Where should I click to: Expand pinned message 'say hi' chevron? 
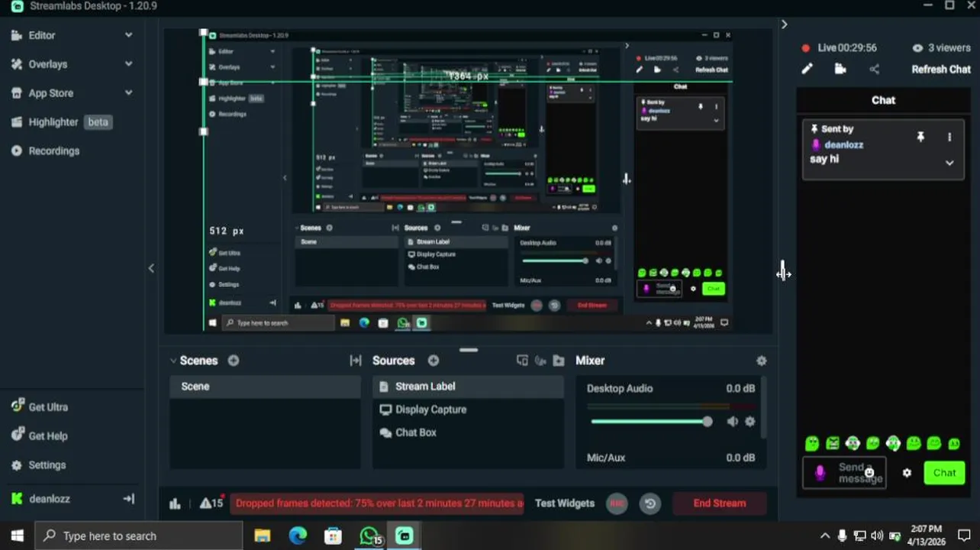pos(949,163)
